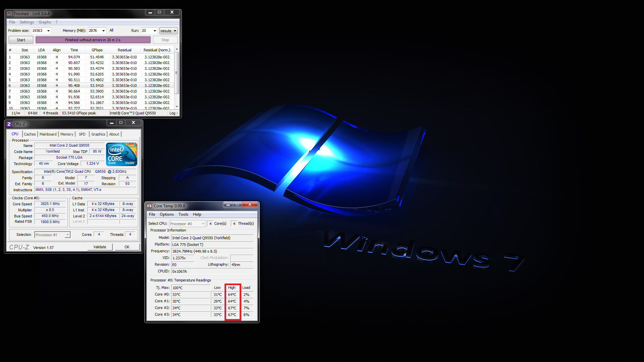The image size is (644, 362).
Task: Switch to the Graphics tab in CPU-Z
Action: 98,134
